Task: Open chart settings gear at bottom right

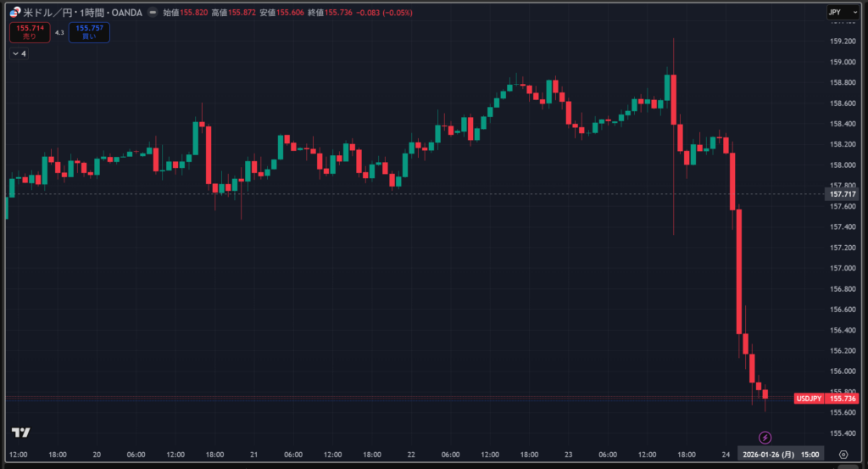Action: tap(844, 455)
